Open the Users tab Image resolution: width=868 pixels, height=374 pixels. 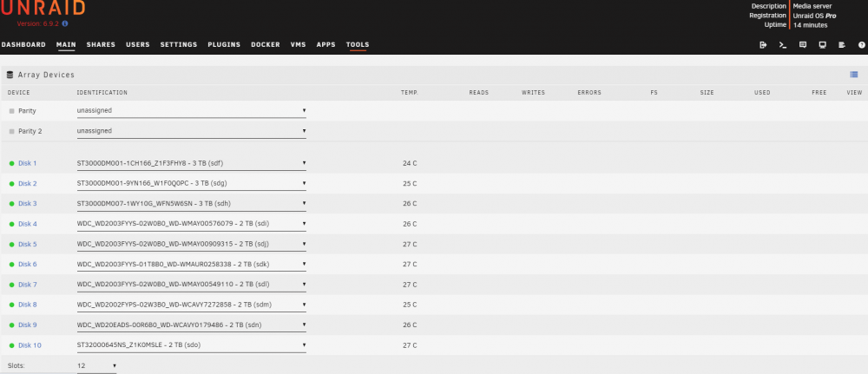(x=138, y=45)
